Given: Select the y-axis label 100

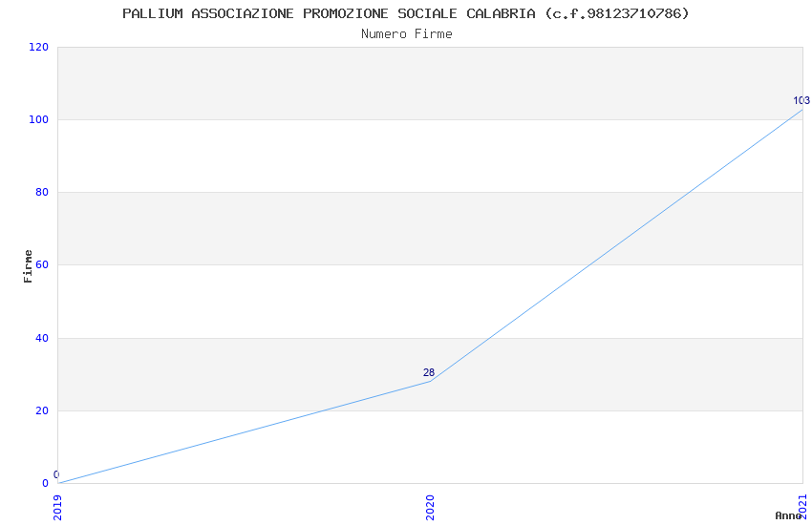Looking at the screenshot, I should 38,119.
